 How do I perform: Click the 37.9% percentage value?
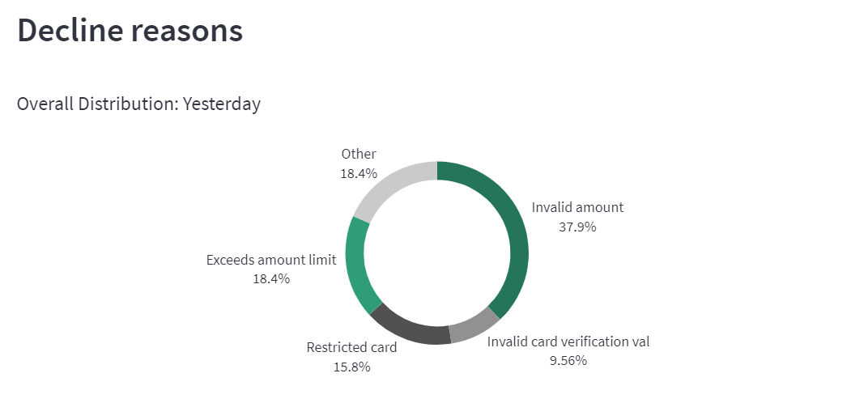tap(577, 227)
